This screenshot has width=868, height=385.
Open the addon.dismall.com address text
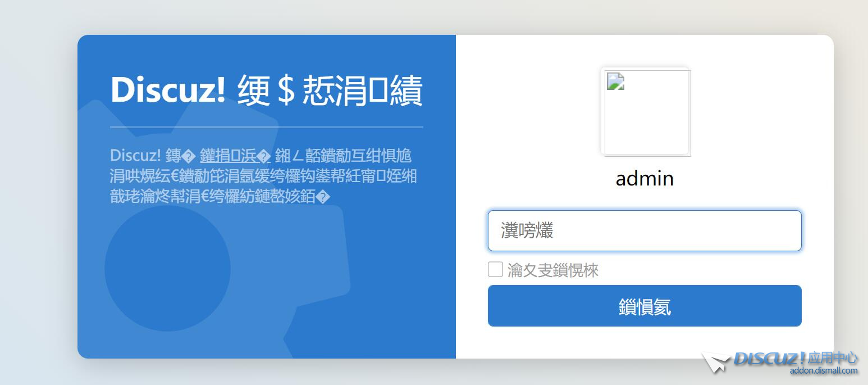824,370
